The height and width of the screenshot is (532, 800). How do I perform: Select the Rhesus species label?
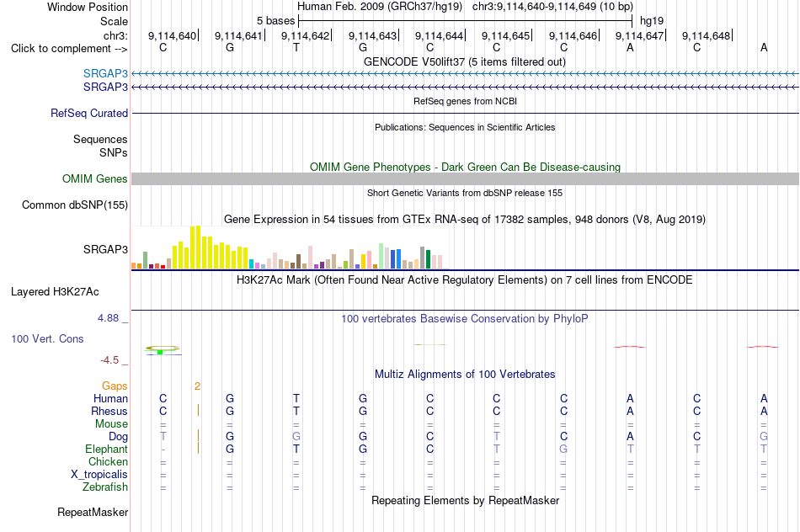click(x=109, y=411)
